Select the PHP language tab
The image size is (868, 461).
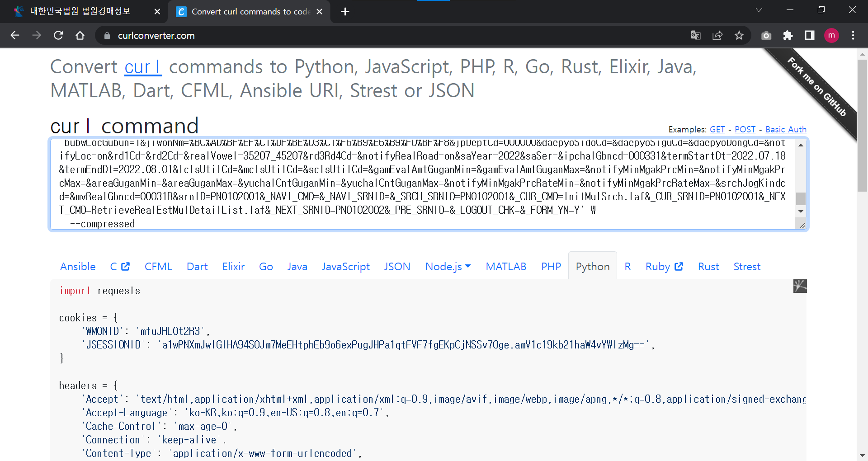551,267
